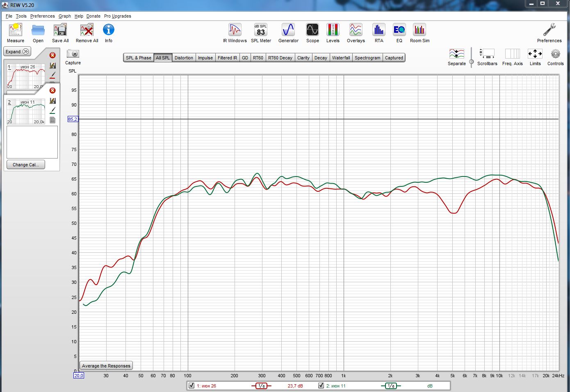Click Average the Responses button
This screenshot has width=570, height=392.
point(106,366)
